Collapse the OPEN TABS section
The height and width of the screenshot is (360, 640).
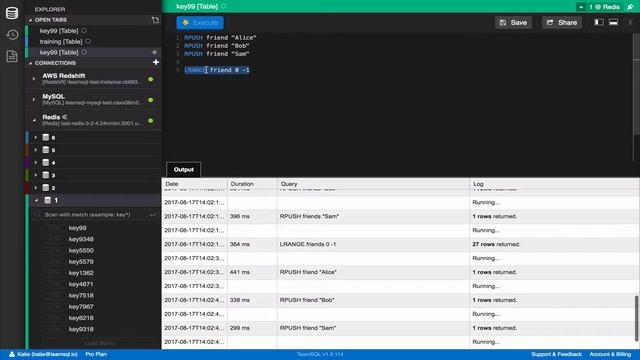[x=30, y=20]
